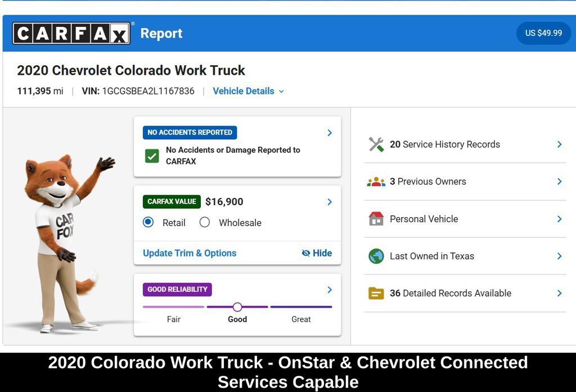Image resolution: width=576 pixels, height=392 pixels.
Task: Click the Fair segment of reliability bar
Action: click(x=173, y=307)
